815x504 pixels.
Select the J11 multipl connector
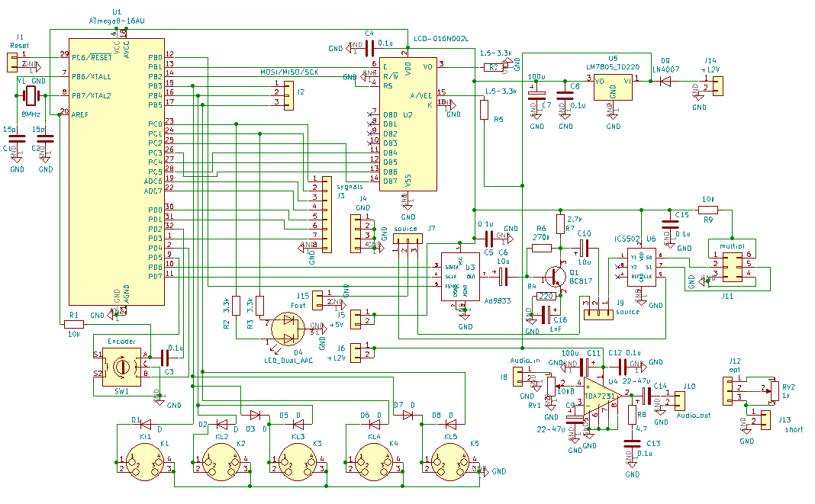[x=732, y=264]
